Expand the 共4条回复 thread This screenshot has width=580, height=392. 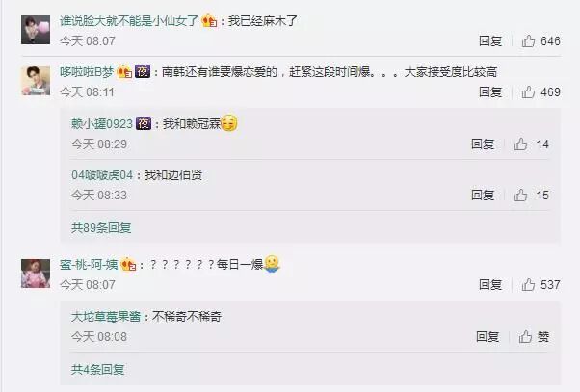coord(97,369)
